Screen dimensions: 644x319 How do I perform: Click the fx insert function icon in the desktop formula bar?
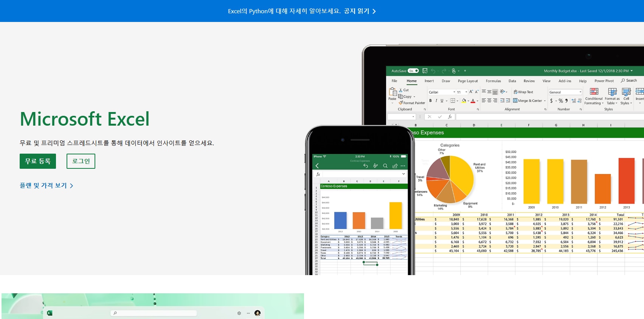click(450, 117)
